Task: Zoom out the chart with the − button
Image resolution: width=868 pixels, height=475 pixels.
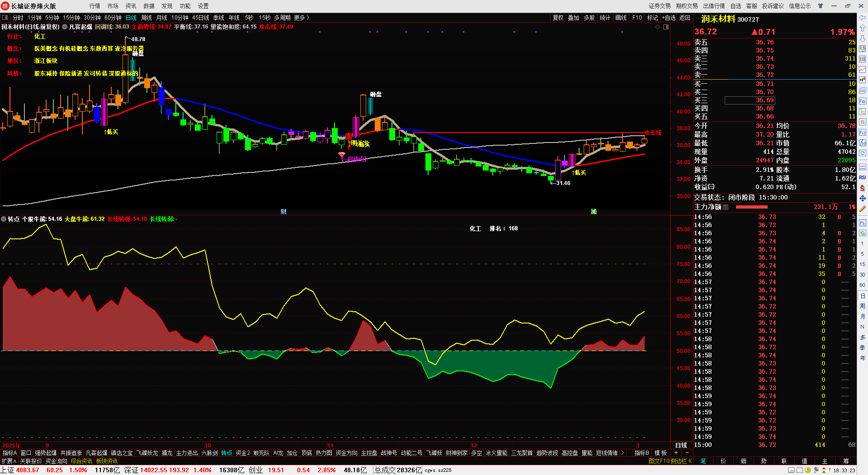Action: pyautogui.click(x=687, y=453)
